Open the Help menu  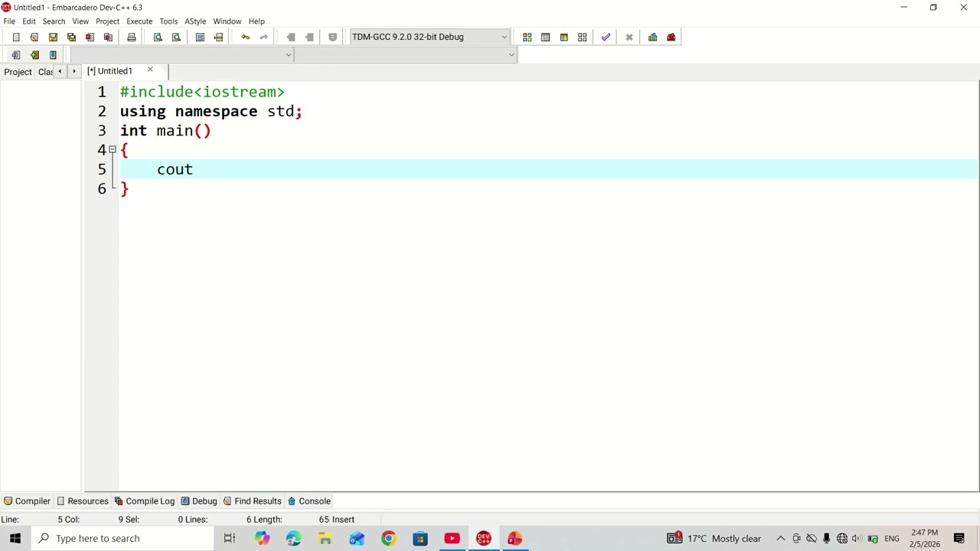pyautogui.click(x=256, y=21)
